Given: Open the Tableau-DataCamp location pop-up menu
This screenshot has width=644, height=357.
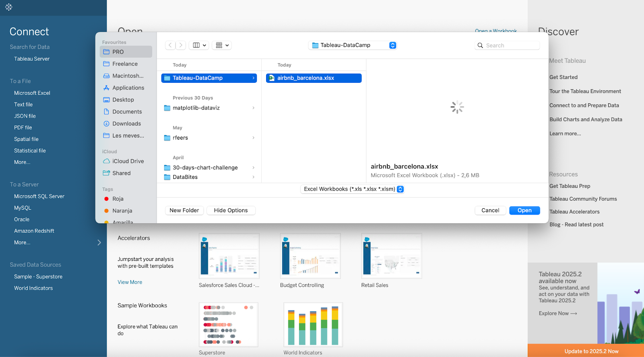Looking at the screenshot, I should pyautogui.click(x=353, y=45).
